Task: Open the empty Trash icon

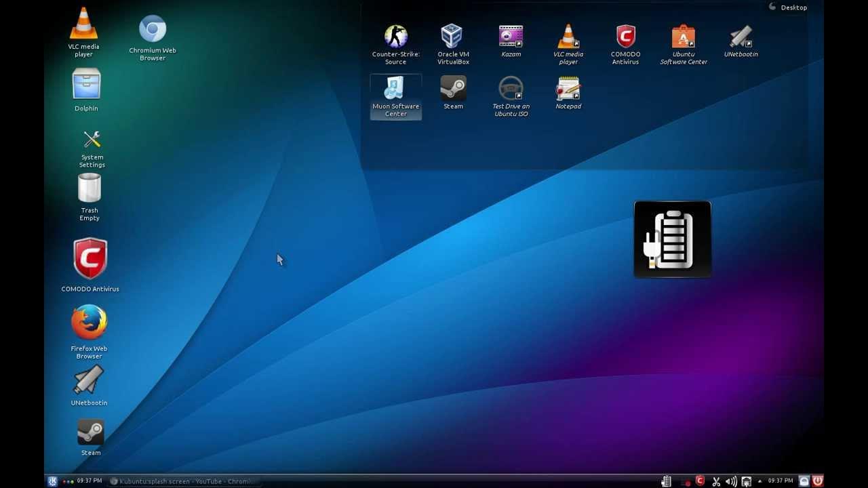Action: 90,197
